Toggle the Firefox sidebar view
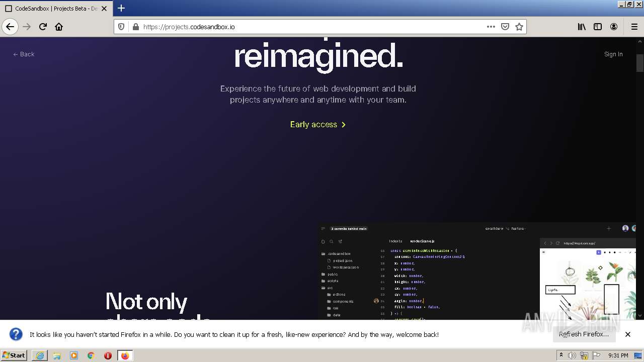Image resolution: width=644 pixels, height=362 pixels. coord(598,27)
